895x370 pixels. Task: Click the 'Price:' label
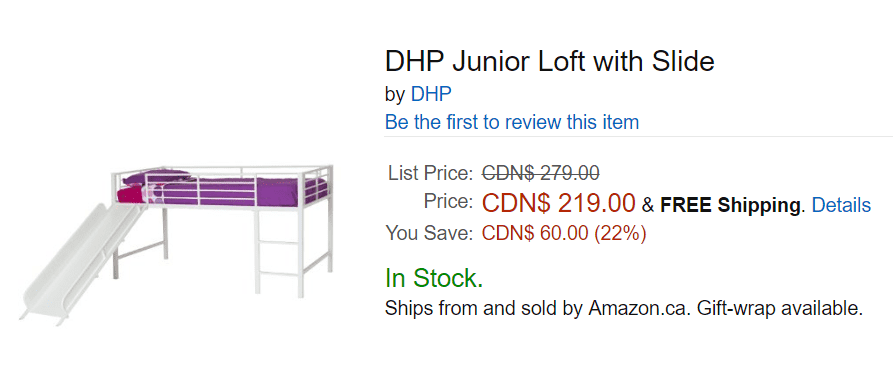[x=448, y=203]
